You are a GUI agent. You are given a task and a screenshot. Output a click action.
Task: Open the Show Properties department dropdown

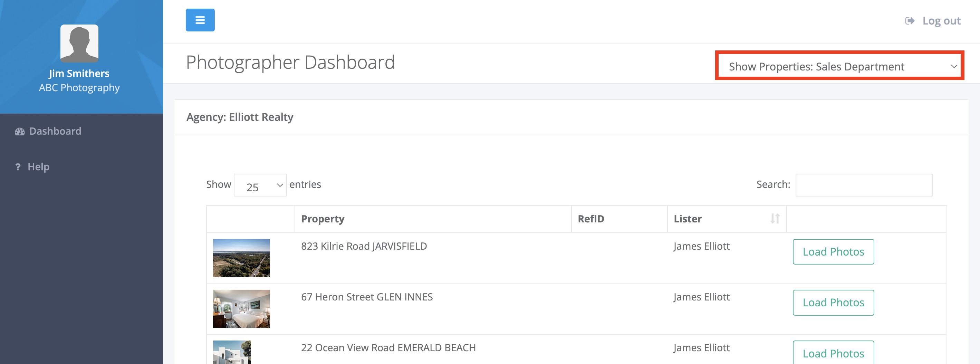point(839,67)
